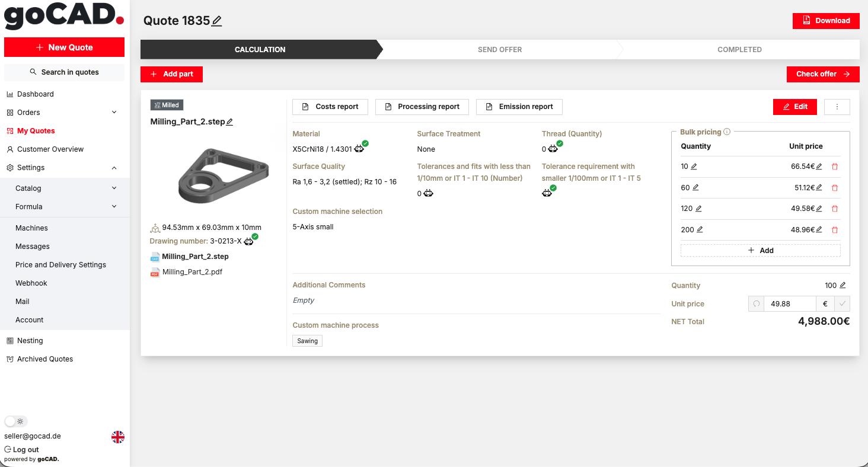
Task: Edit bulk quantity 120 pencil icon
Action: point(698,209)
